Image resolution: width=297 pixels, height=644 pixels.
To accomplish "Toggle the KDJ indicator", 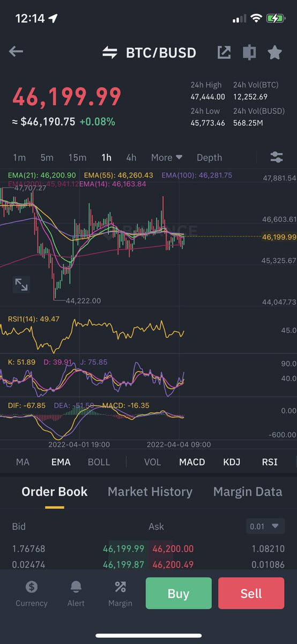I will tap(232, 462).
